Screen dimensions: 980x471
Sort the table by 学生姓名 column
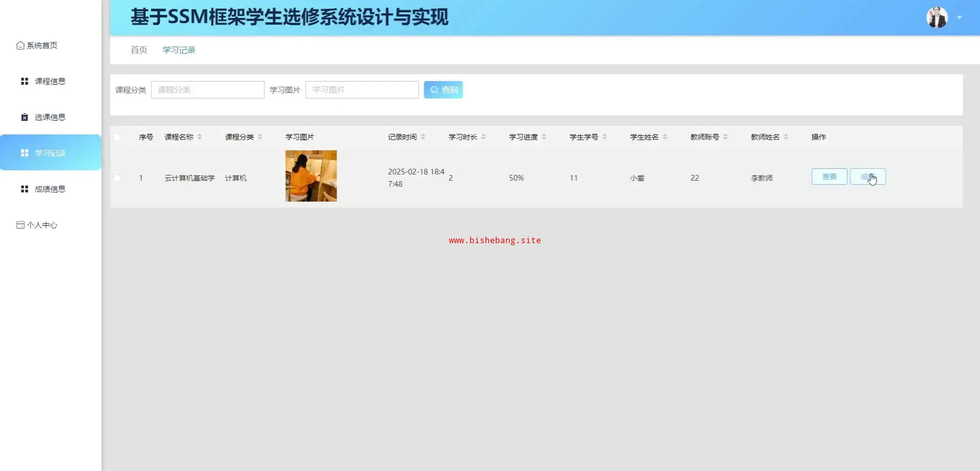665,137
